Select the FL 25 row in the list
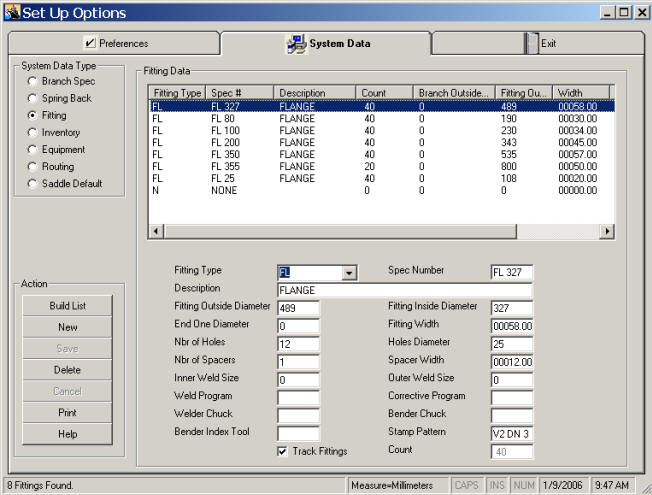Screen dimensions: 652x495 (382, 178)
